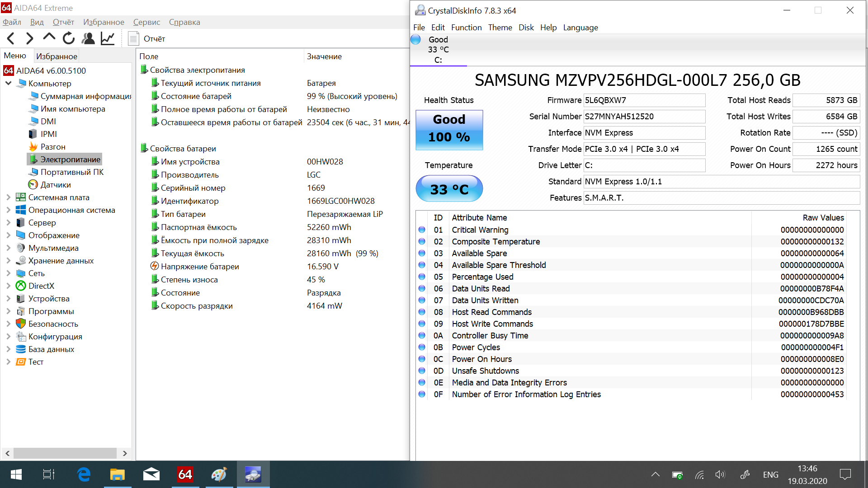Image resolution: width=868 pixels, height=488 pixels.
Task: Click the 33 °C temperature button
Action: coord(449,188)
